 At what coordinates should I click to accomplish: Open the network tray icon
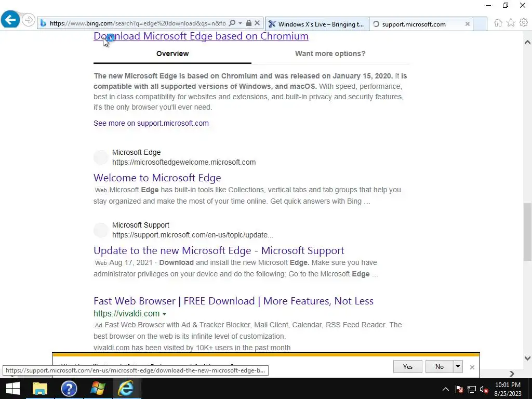tap(472, 389)
